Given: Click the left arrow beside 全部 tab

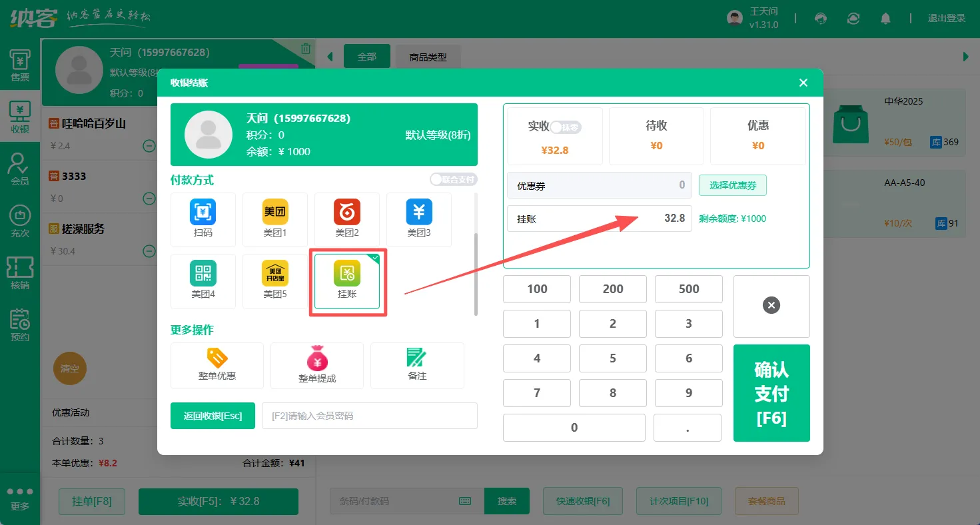Looking at the screenshot, I should point(330,57).
